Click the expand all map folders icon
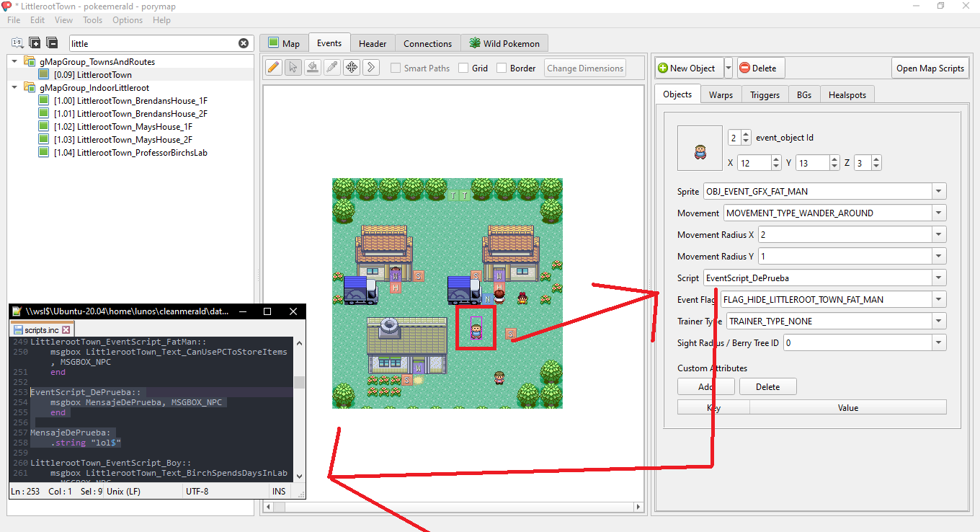The image size is (980, 532). (x=35, y=43)
